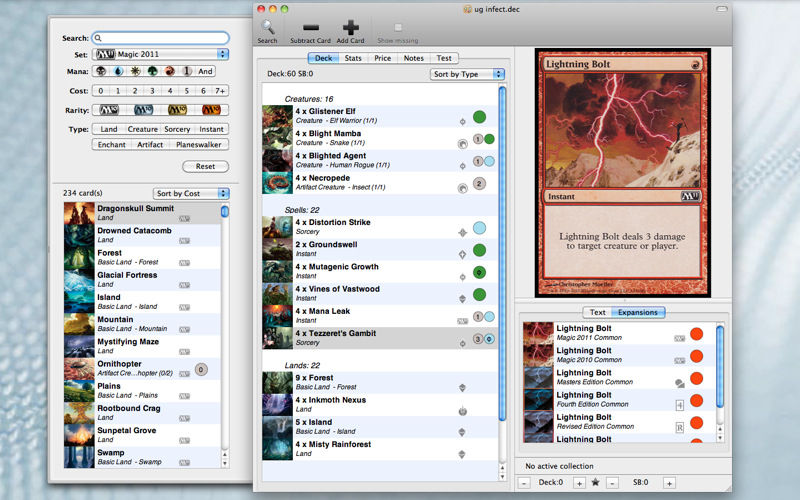800x500 pixels.
Task: Switch to the Test tab
Action: [x=444, y=58]
